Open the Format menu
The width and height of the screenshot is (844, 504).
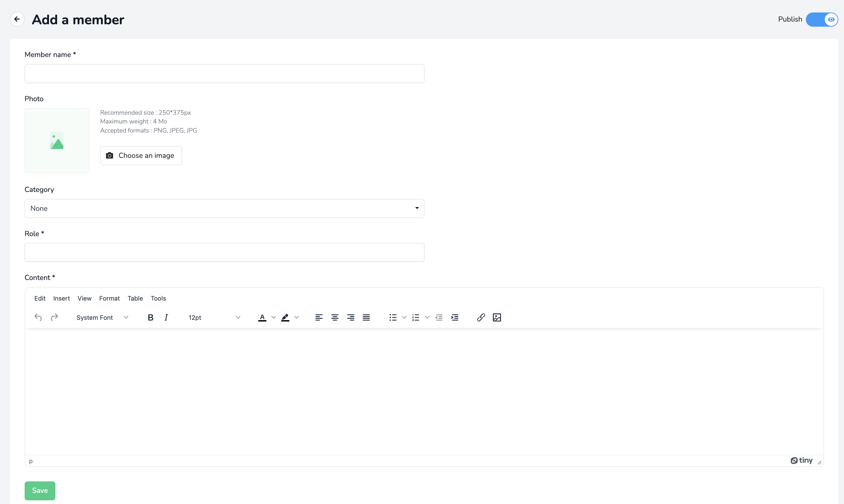pos(109,298)
